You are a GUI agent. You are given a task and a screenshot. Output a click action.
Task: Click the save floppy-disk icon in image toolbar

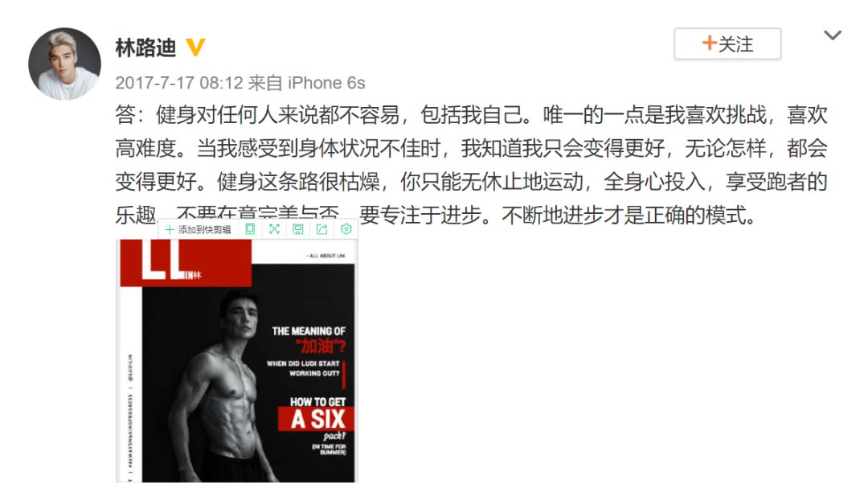click(x=298, y=229)
